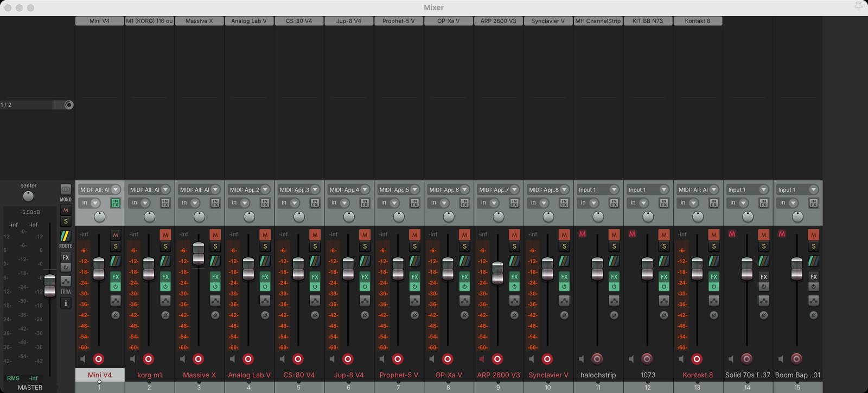Click the Massive X FX slot at the top

(199, 21)
